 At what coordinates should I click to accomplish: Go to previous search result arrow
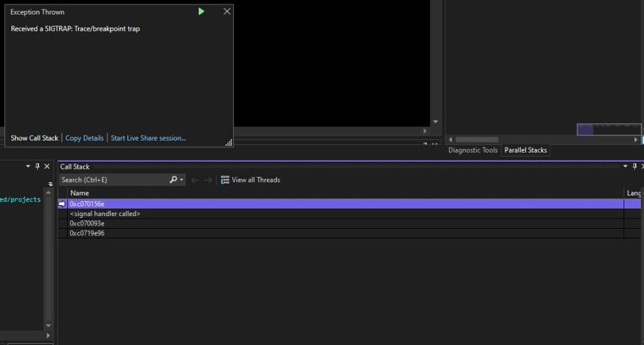click(195, 180)
